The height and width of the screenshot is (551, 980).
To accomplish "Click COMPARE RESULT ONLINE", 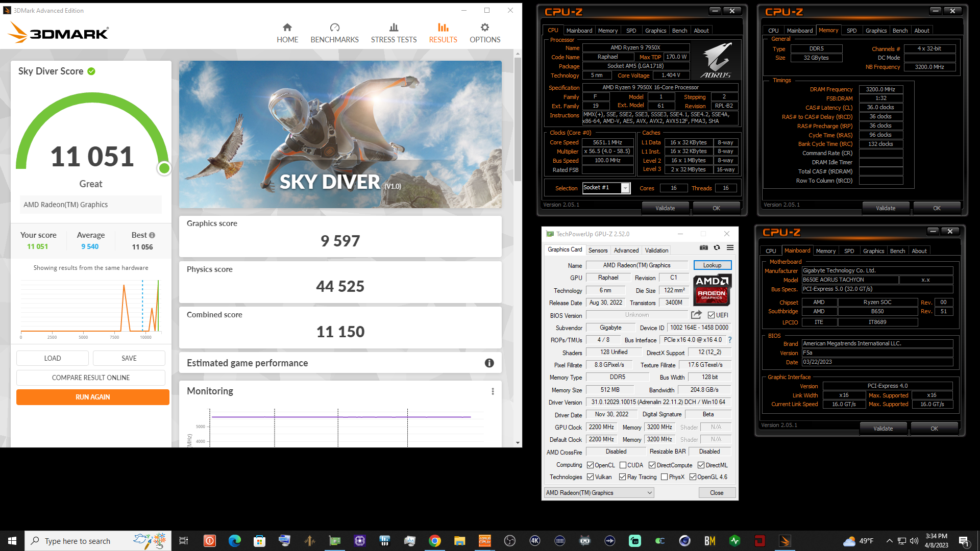I will [91, 378].
